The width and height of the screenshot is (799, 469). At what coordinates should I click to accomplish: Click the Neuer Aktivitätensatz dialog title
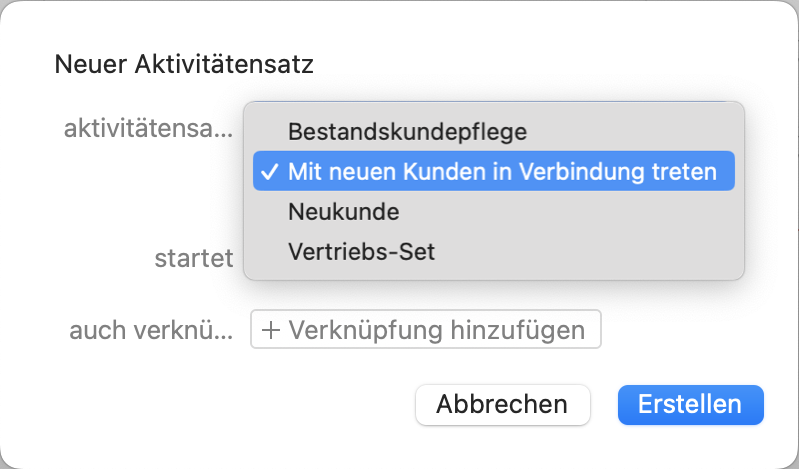click(x=185, y=66)
